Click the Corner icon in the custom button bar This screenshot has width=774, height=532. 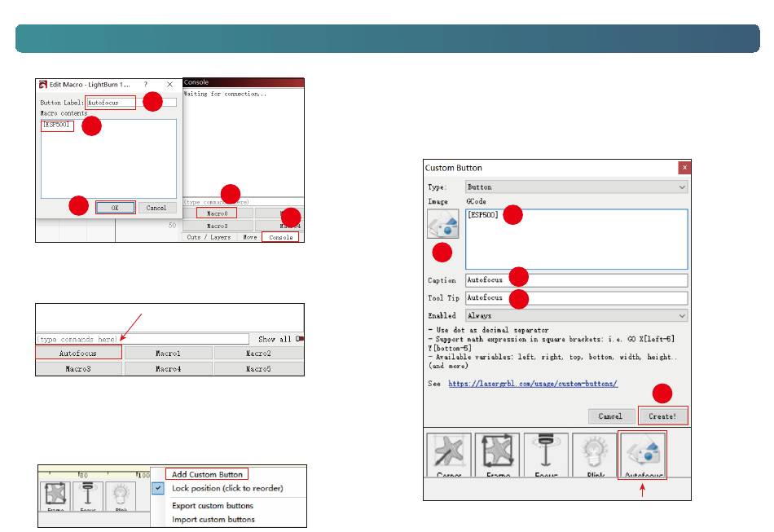pos(449,455)
